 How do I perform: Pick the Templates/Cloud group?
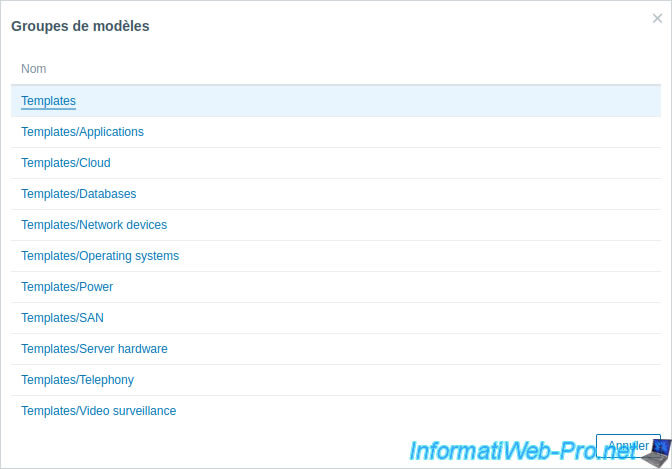[66, 163]
